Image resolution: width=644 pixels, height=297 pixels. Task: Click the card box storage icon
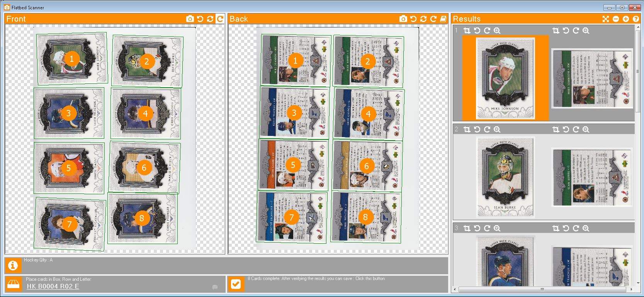[x=13, y=284]
